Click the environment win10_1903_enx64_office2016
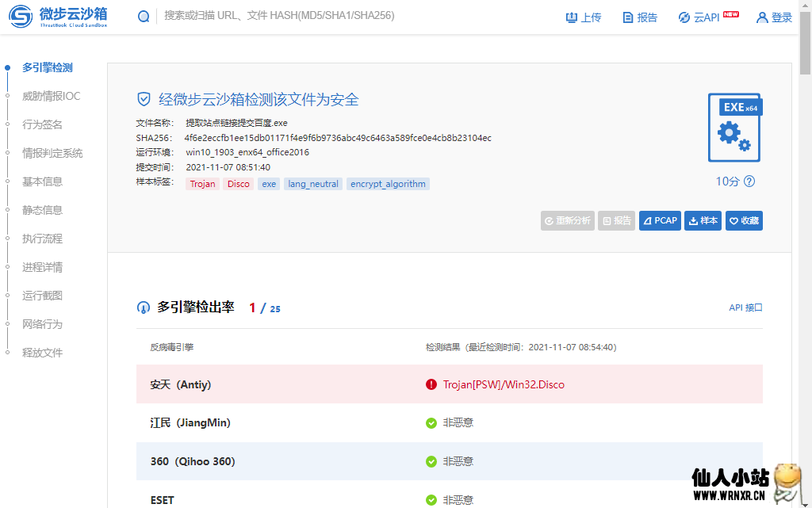812x508 pixels. (247, 153)
